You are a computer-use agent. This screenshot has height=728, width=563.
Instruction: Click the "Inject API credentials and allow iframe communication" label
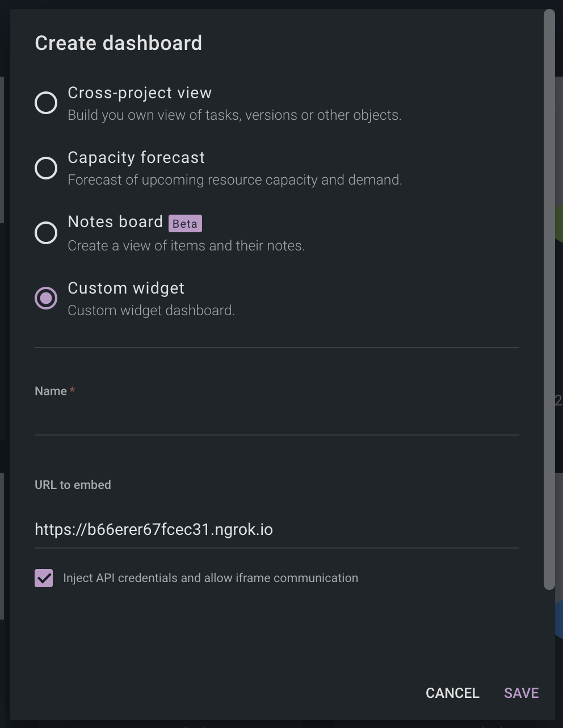211,578
